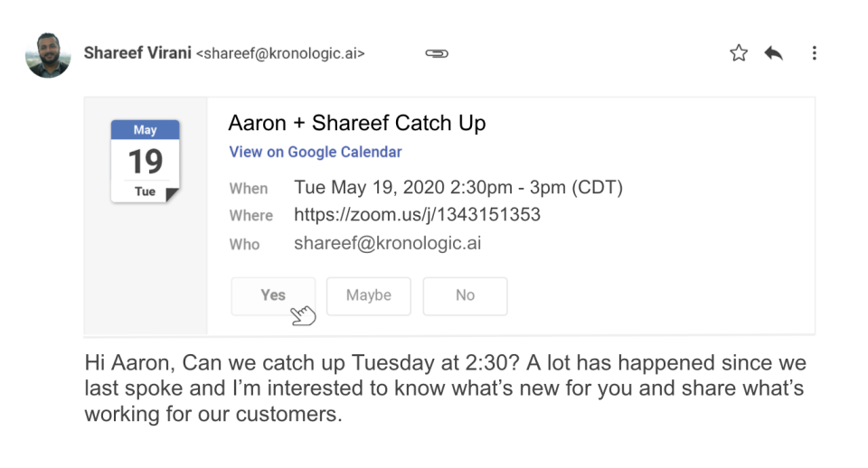Click the email body message text
868x468 pixels.
(443, 388)
